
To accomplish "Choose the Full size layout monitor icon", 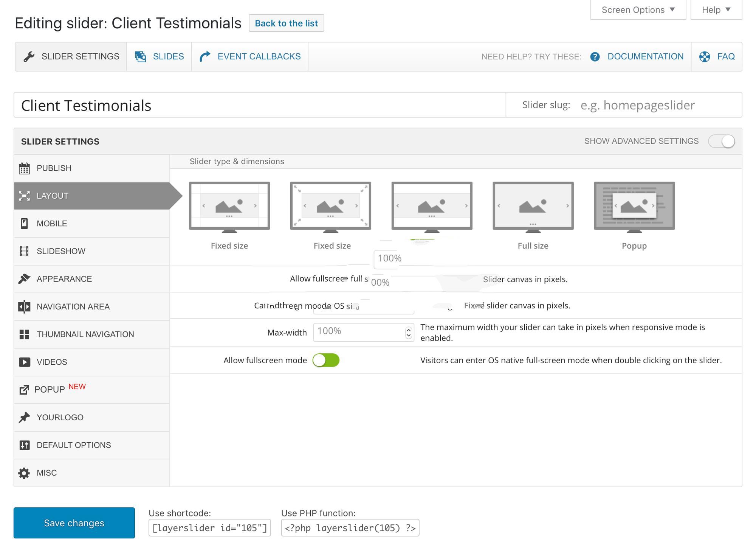I will coord(533,206).
